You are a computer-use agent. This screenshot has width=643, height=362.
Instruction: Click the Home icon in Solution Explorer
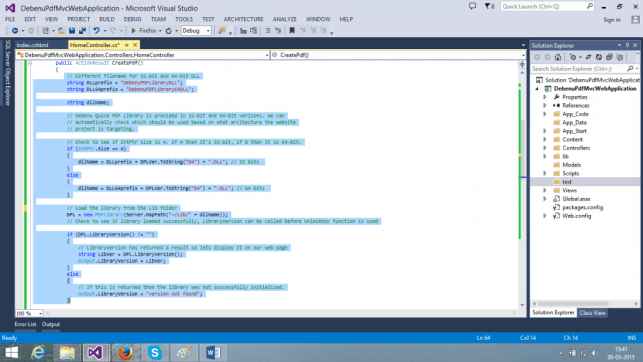pyautogui.click(x=558, y=57)
